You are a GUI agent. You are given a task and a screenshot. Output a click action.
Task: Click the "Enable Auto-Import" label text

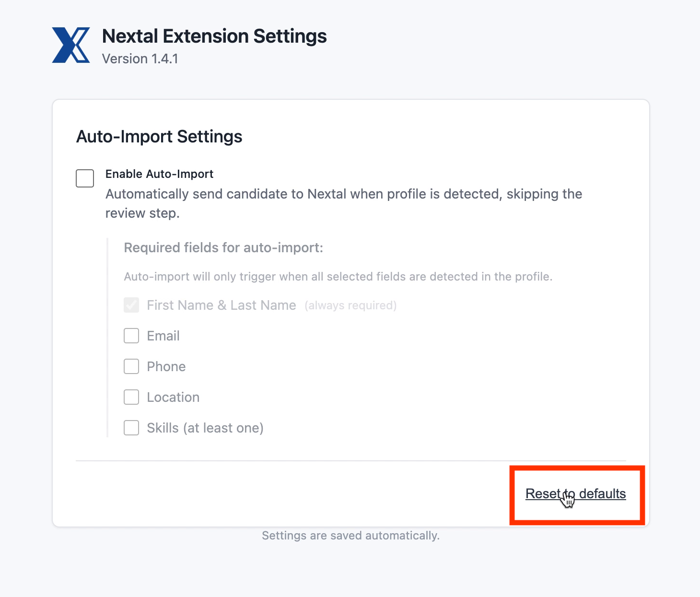click(x=159, y=174)
